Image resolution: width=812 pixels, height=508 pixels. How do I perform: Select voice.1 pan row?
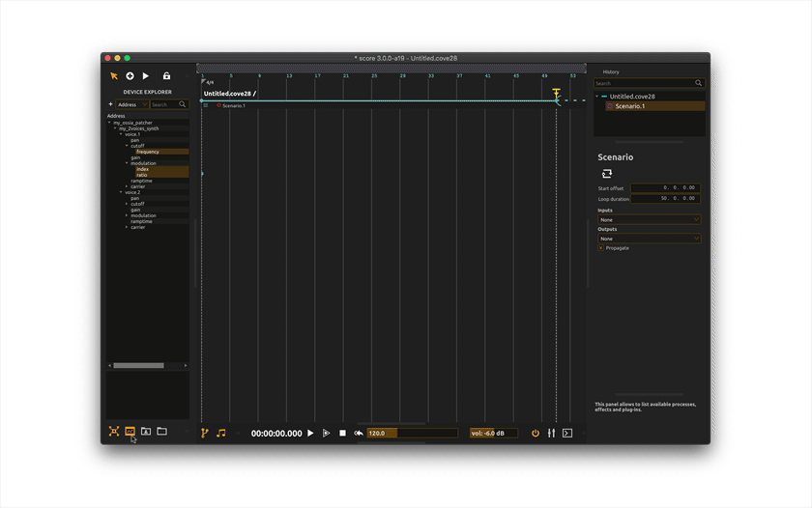point(134,140)
